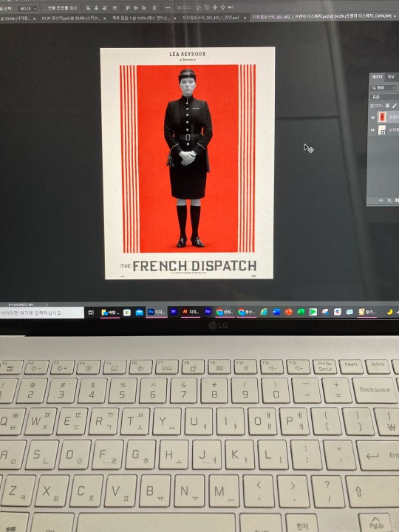Open the 표준 blend mode dropdown

pos(384,97)
